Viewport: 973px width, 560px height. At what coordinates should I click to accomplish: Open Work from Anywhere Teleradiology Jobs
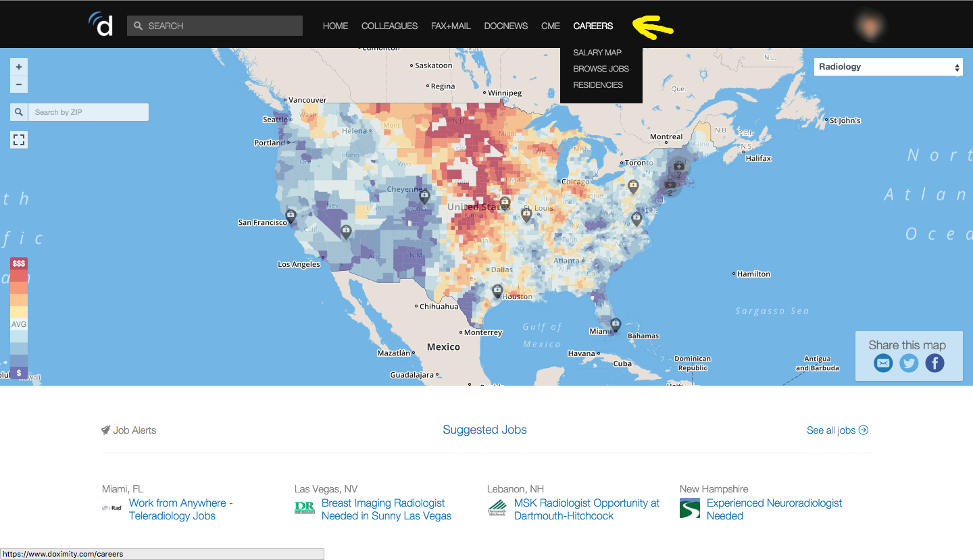pos(181,509)
